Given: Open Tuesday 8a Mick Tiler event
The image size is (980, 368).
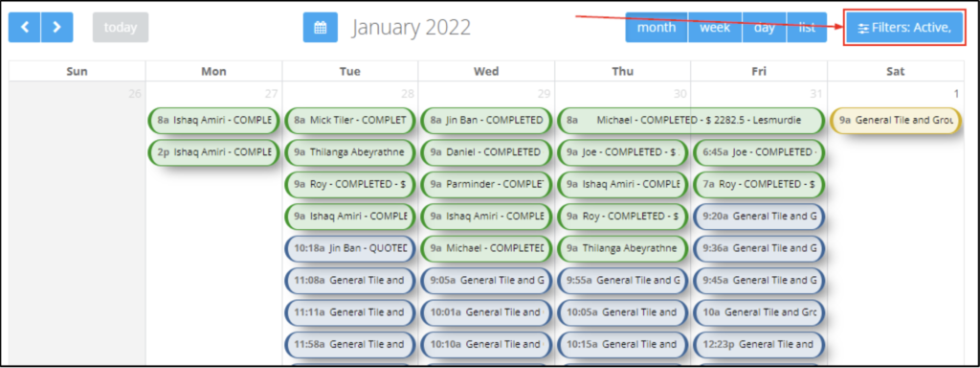Looking at the screenshot, I should [350, 120].
